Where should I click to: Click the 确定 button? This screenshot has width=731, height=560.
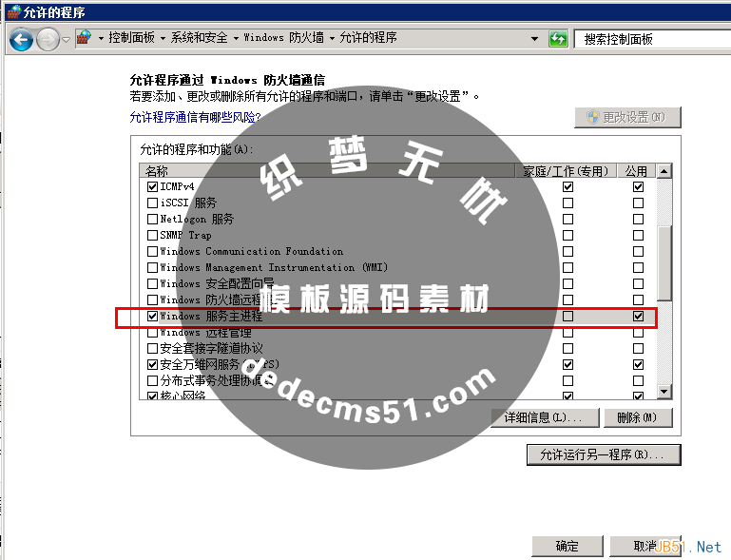(x=567, y=546)
